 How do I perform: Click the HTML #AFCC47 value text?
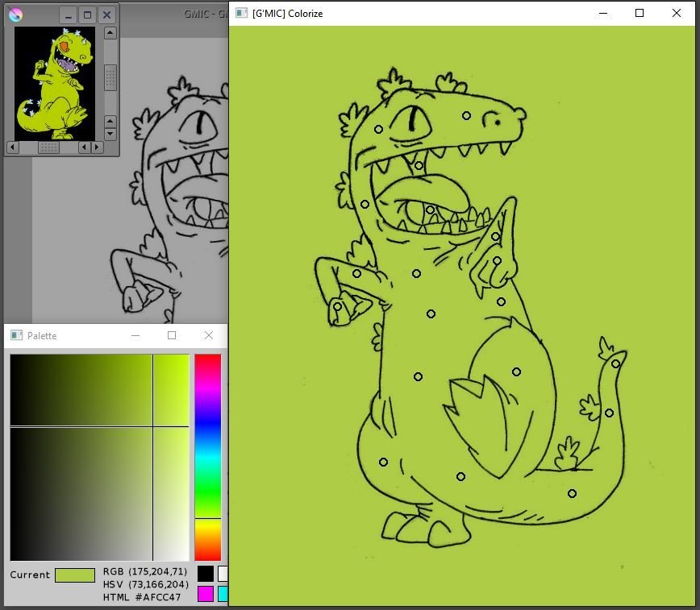[141, 597]
